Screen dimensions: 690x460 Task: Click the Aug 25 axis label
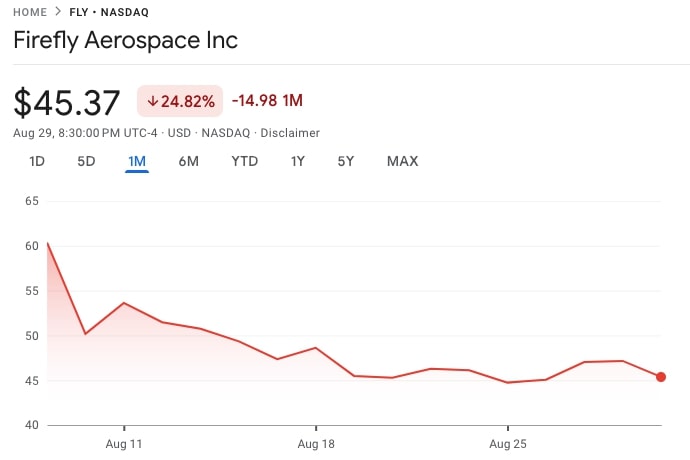pyautogui.click(x=507, y=442)
